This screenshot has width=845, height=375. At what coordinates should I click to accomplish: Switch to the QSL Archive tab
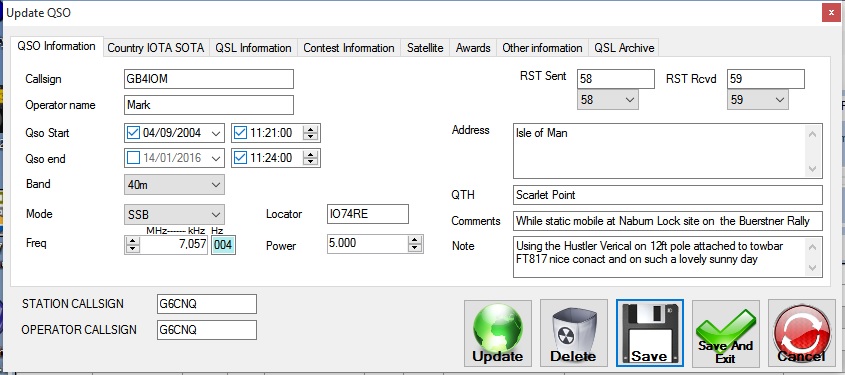point(624,48)
